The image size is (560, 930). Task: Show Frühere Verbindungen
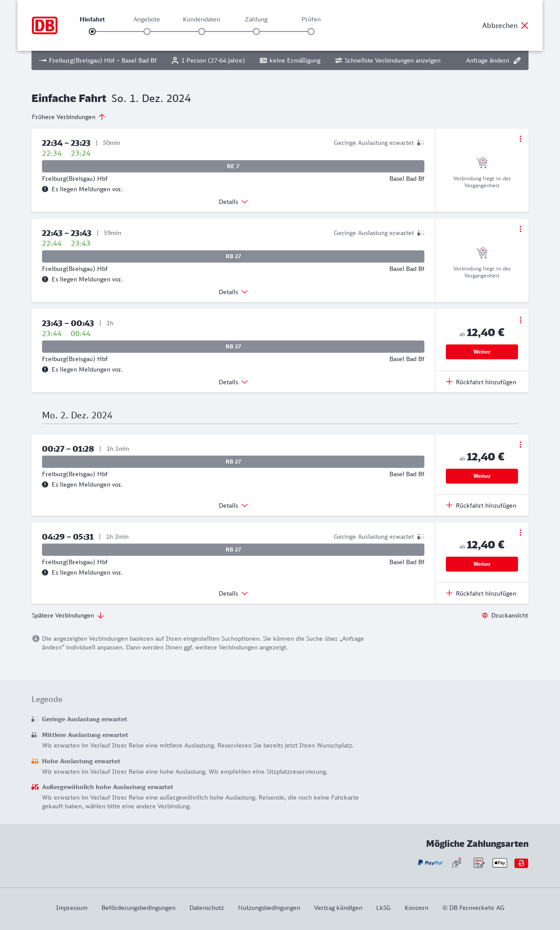point(68,117)
